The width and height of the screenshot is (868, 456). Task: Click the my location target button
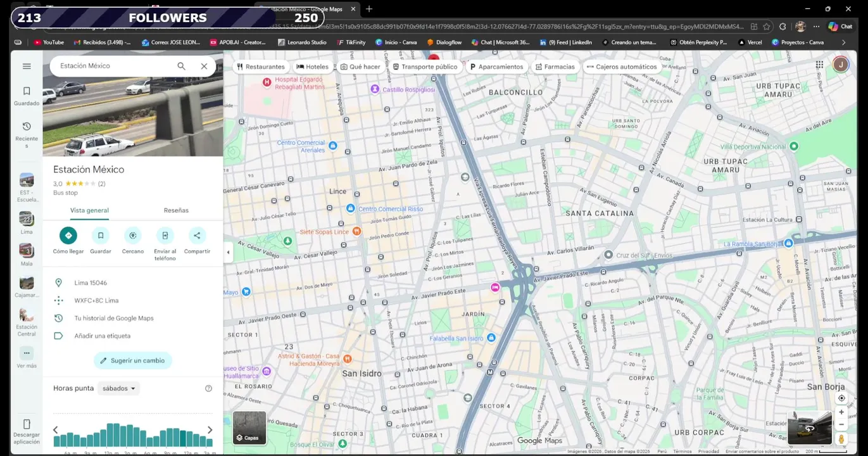click(841, 398)
